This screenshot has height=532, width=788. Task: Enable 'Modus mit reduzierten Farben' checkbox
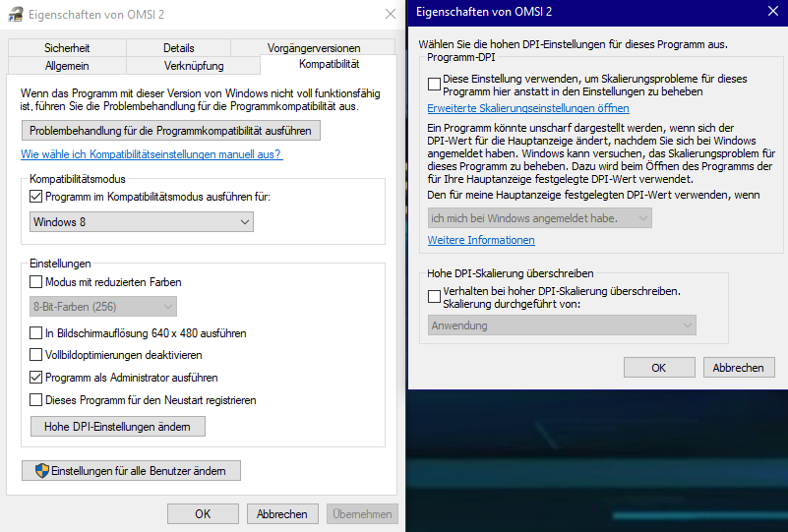36,282
